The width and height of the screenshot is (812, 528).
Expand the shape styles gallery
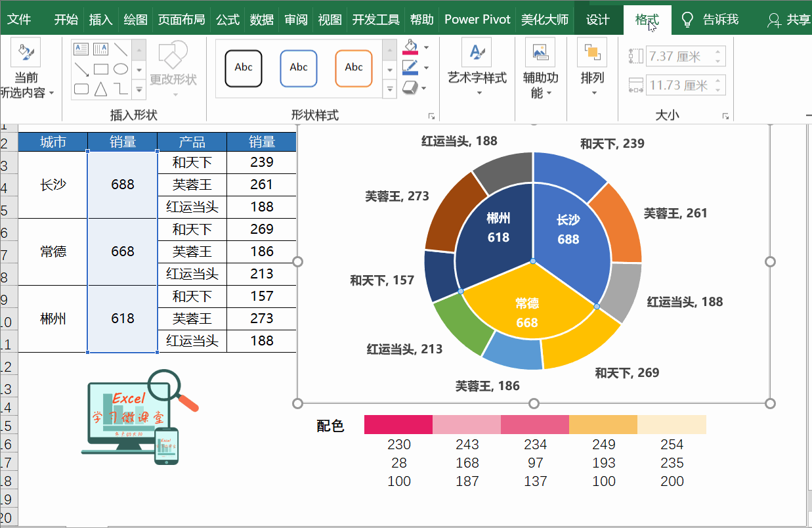pos(389,89)
